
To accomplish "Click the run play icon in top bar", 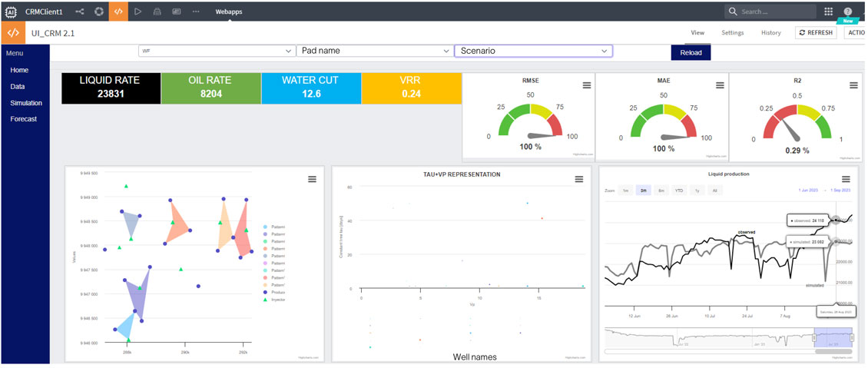I will (x=137, y=12).
